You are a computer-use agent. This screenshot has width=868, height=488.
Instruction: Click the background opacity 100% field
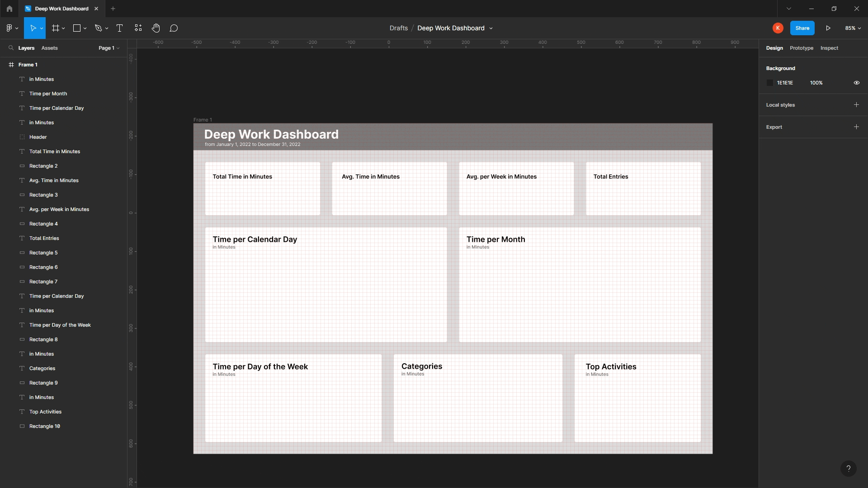point(816,83)
